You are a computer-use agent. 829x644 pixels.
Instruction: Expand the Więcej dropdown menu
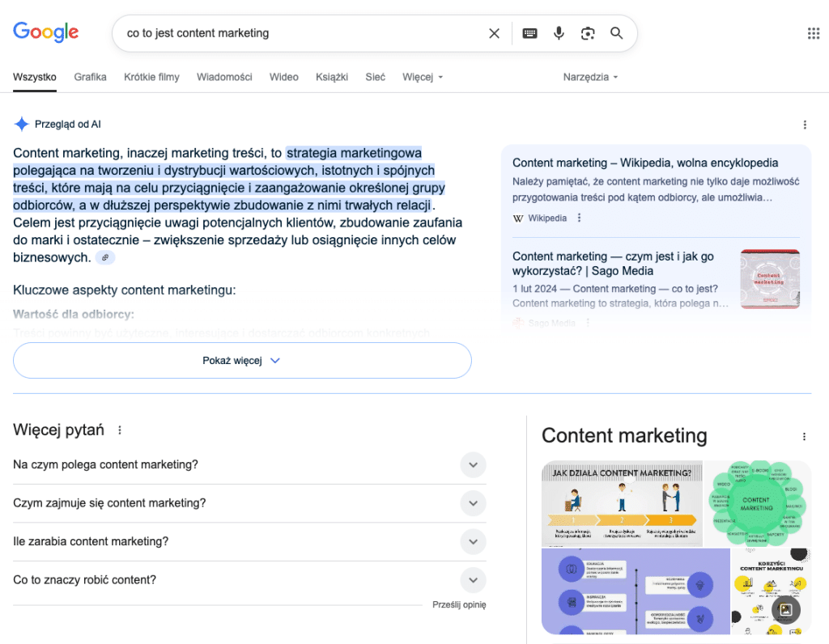click(x=423, y=77)
